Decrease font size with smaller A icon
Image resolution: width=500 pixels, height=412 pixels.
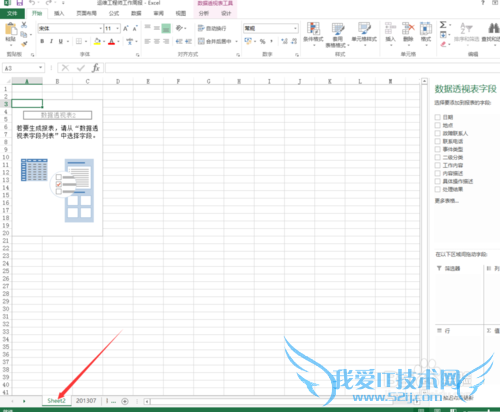click(135, 29)
